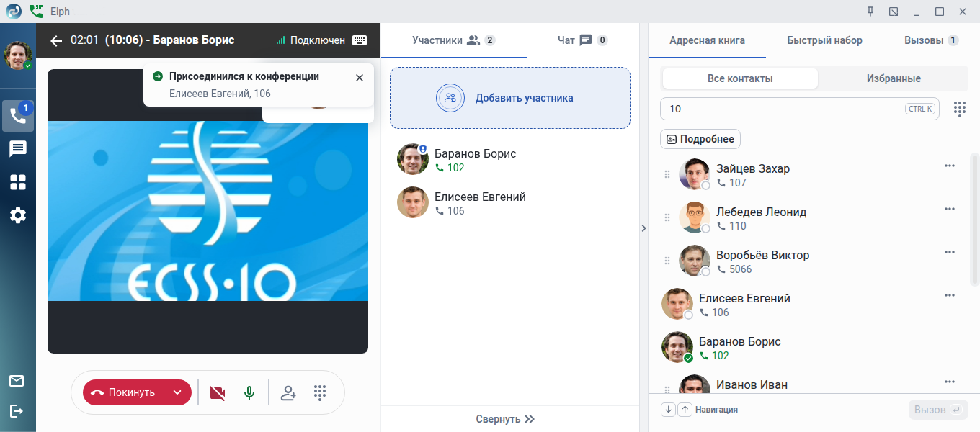Select the Избранные filter

pos(894,78)
